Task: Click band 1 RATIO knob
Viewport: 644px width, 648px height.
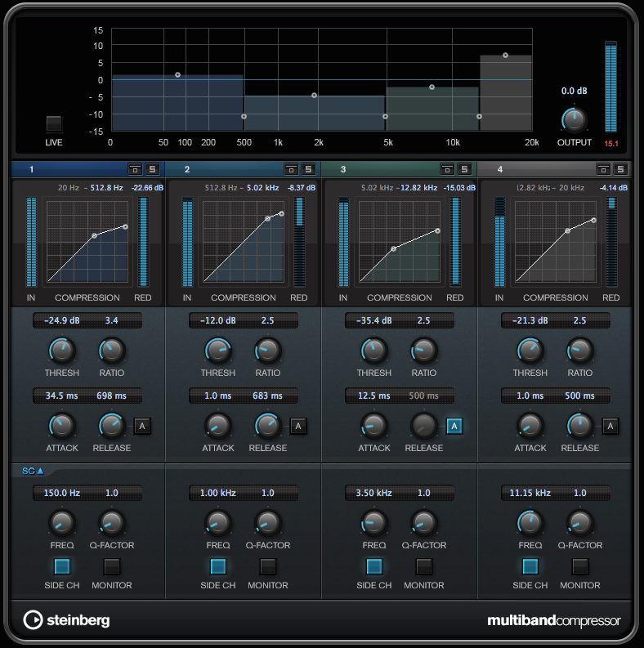Action: coord(112,351)
